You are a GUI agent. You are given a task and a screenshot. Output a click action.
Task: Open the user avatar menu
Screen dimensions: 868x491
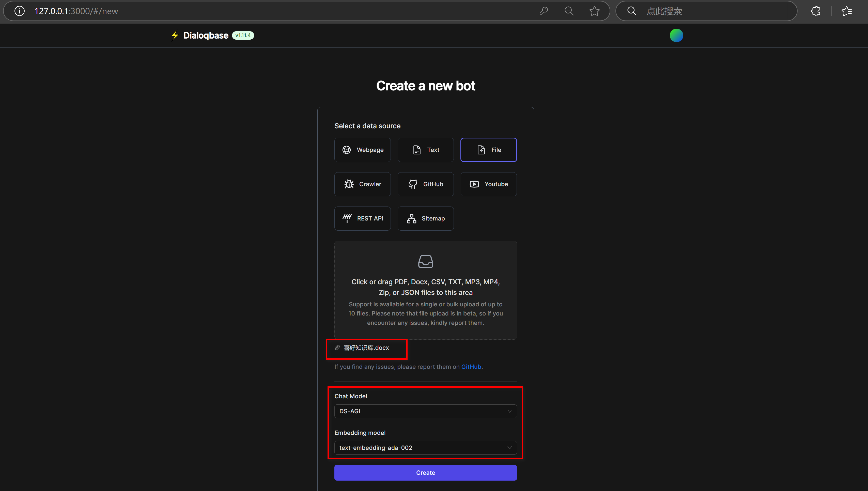pos(676,35)
